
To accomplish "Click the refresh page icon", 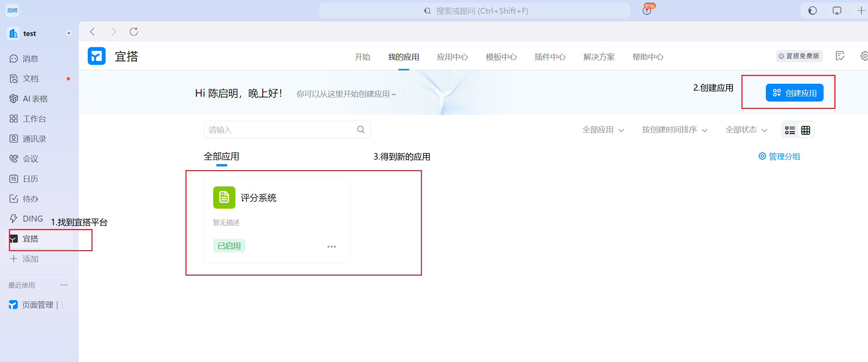I will click(134, 32).
